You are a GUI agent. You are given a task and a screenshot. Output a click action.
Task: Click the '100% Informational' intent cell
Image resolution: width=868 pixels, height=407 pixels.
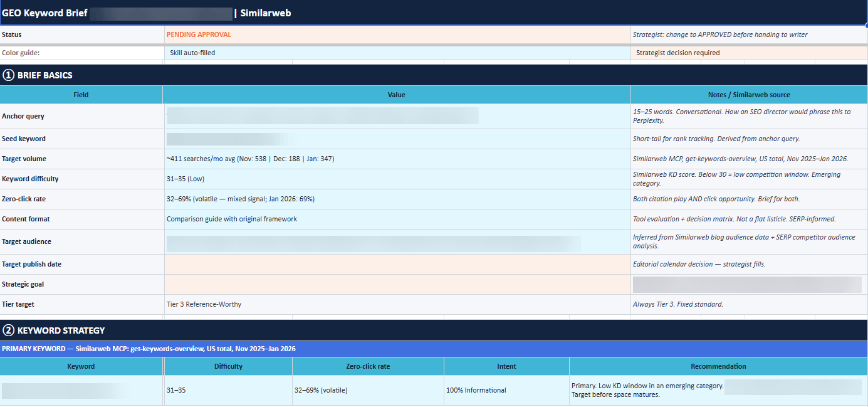point(506,390)
